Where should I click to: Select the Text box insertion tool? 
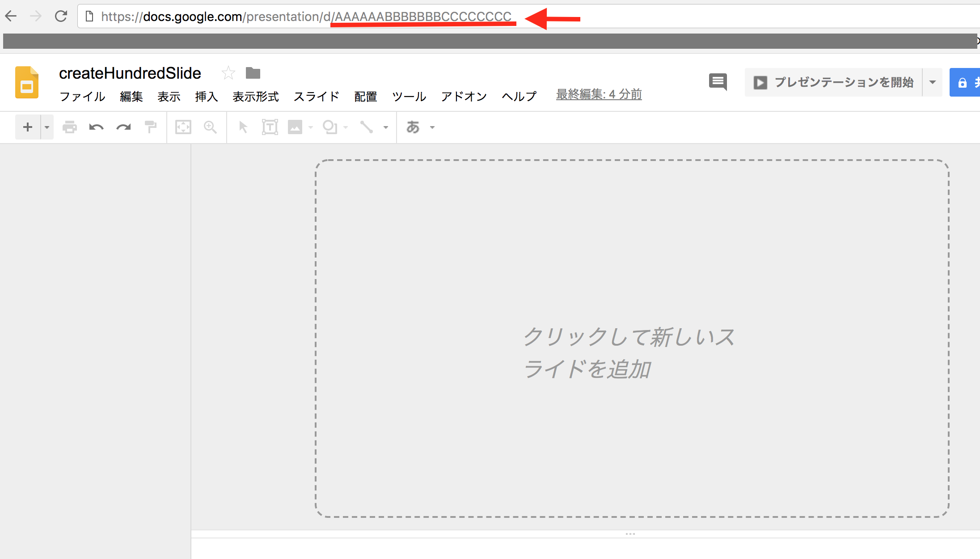[x=270, y=127]
